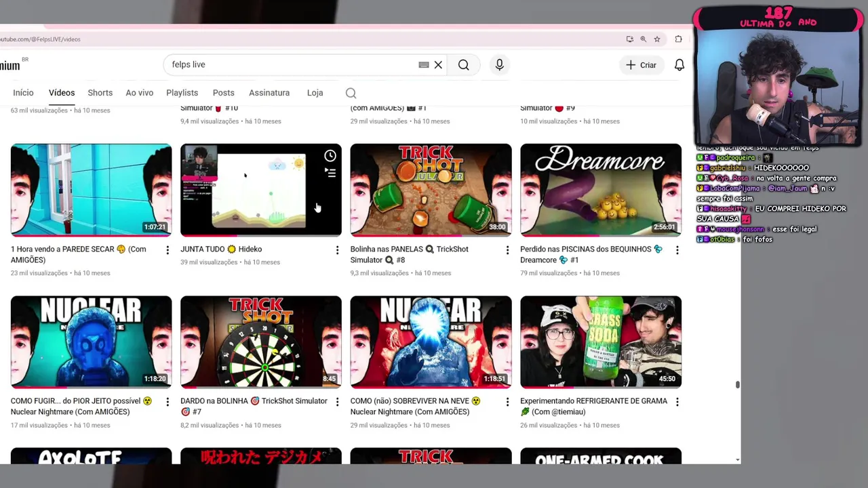Click the YouTube Premium logo
Image resolution: width=868 pixels, height=488 pixels.
pos(11,65)
